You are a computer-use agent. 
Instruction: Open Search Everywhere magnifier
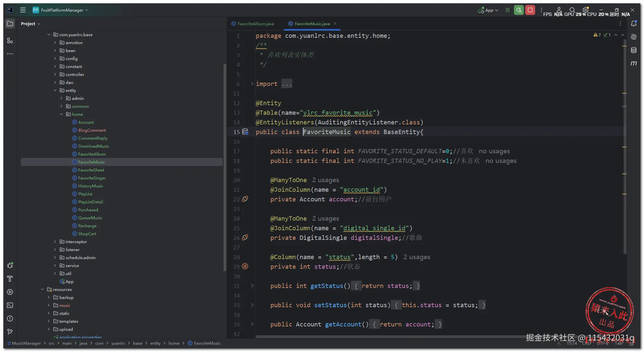[x=572, y=10]
